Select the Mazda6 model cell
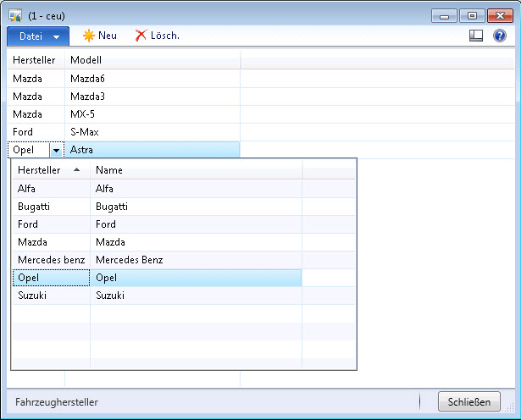This screenshot has width=521, height=420. click(x=152, y=79)
